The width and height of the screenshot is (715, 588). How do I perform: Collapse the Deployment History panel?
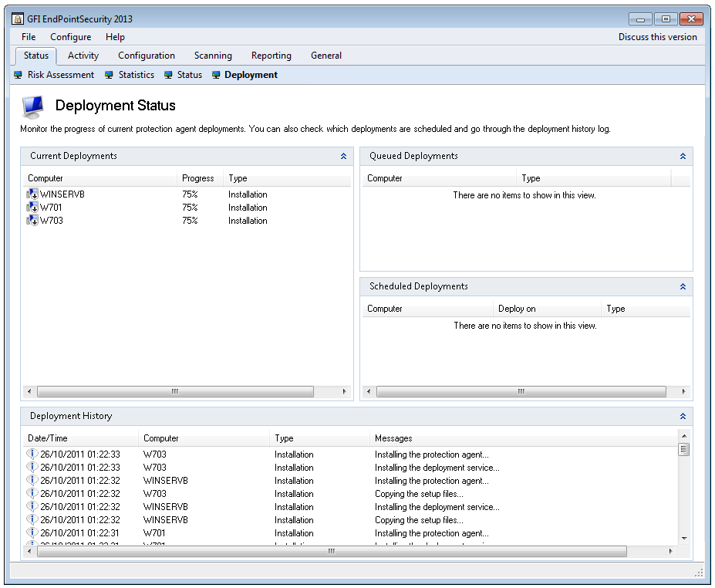683,416
